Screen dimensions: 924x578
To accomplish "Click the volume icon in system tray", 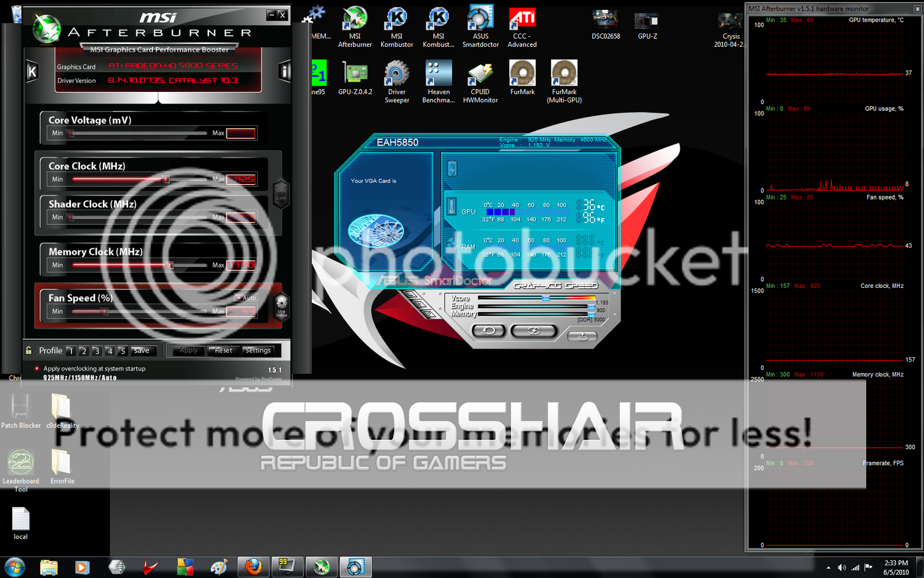I will [x=841, y=568].
